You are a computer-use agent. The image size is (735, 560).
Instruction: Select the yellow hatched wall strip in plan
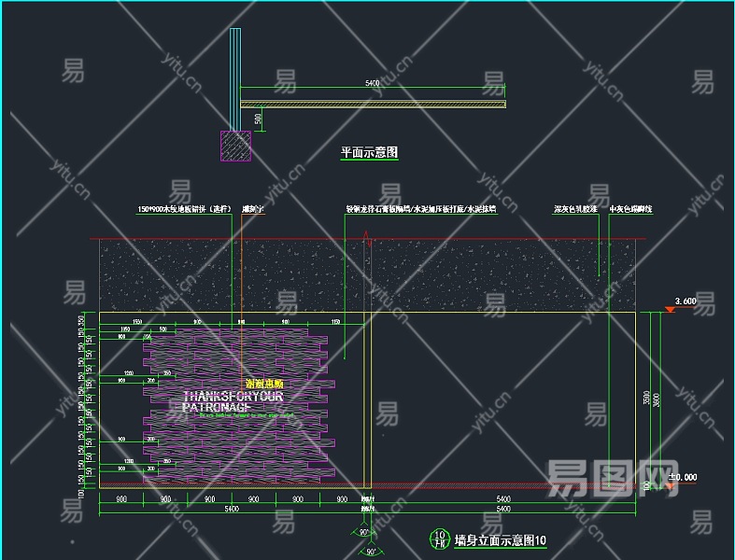[x=374, y=104]
